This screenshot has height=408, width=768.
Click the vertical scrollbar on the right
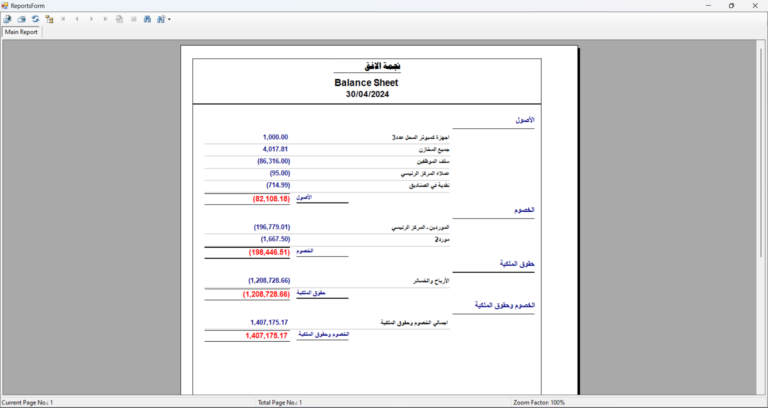762,200
